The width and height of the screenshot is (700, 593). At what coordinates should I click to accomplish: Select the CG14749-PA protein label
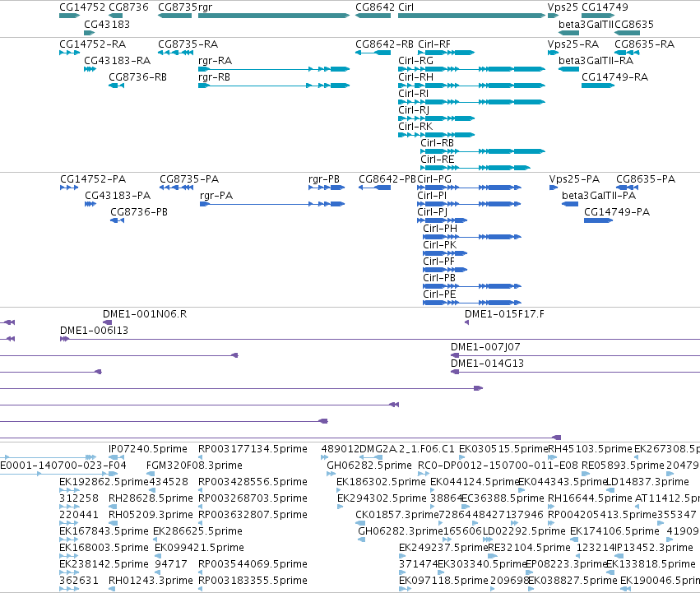coord(617,212)
